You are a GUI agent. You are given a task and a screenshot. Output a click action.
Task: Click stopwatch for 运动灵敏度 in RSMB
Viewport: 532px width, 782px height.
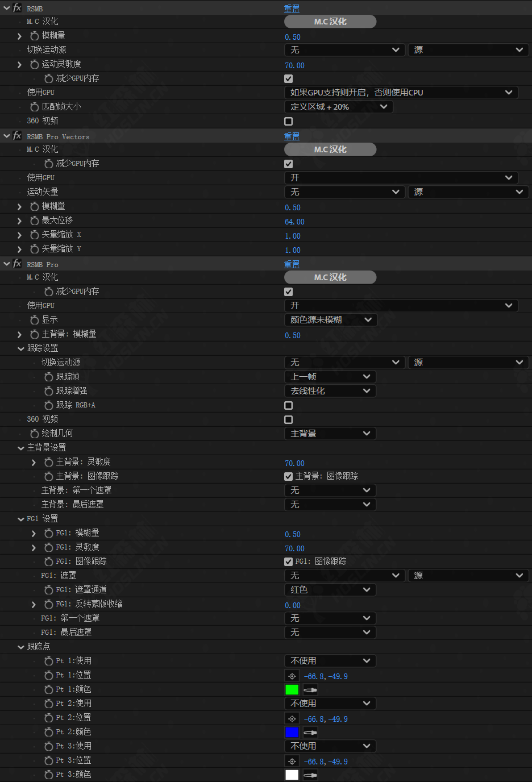click(x=35, y=64)
